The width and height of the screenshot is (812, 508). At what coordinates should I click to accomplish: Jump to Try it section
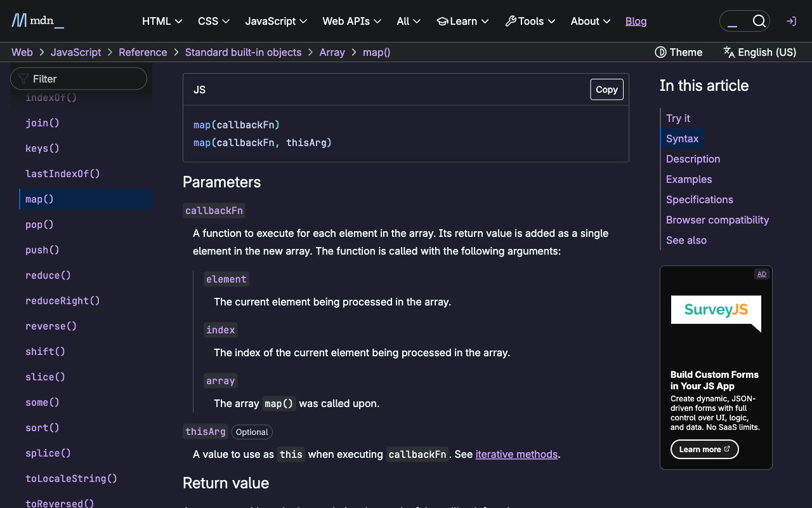[678, 118]
